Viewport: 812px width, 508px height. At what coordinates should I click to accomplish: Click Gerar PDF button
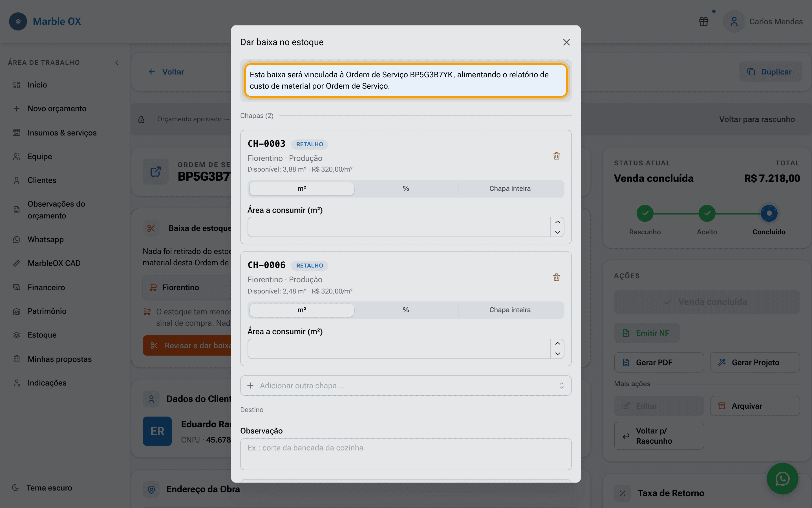point(659,363)
